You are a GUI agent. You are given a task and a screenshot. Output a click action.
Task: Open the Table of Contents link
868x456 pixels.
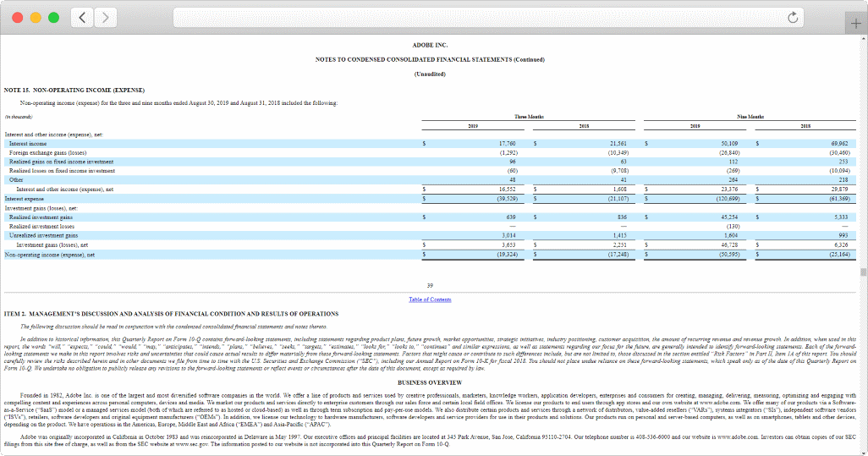(x=430, y=299)
